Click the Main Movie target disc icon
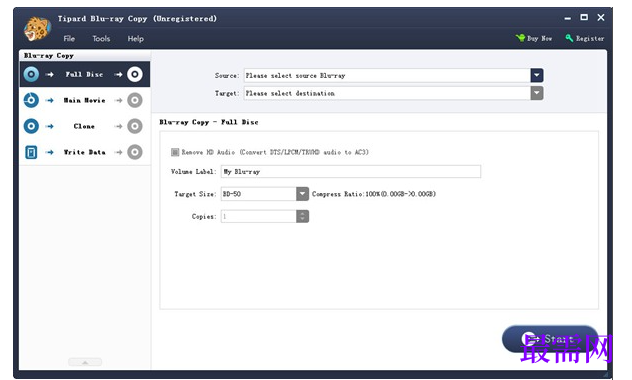Image resolution: width=632 pixels, height=380 pixels. (135, 100)
